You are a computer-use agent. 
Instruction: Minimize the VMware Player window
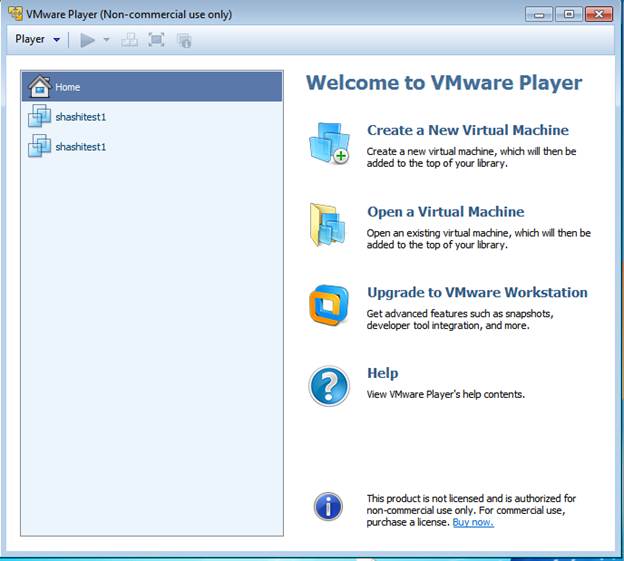coord(539,15)
